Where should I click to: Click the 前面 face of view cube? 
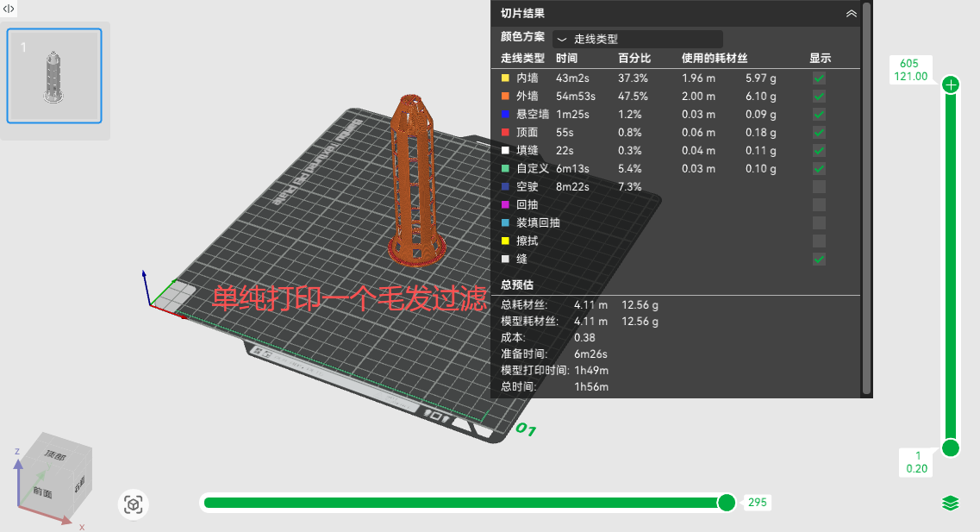click(43, 492)
